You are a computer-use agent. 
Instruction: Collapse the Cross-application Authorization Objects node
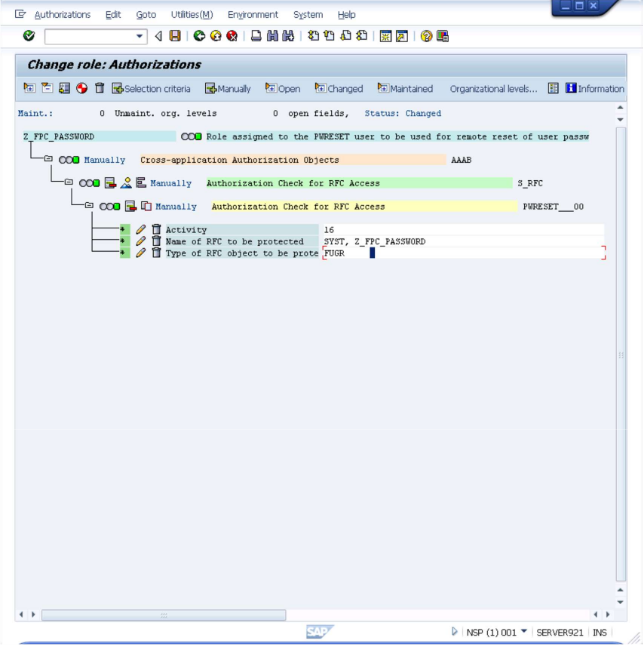coord(49,159)
